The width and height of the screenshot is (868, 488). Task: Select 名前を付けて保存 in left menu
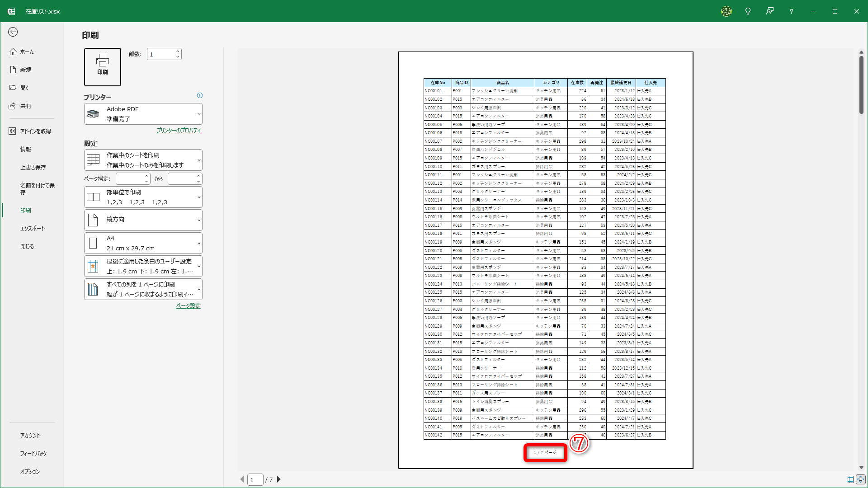tap(37, 188)
